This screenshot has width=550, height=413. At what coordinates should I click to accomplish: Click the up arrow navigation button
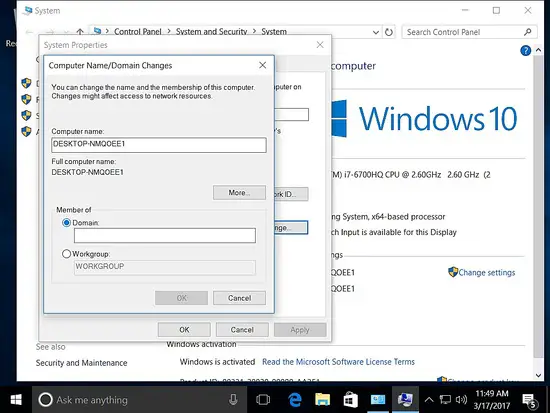coord(80,32)
